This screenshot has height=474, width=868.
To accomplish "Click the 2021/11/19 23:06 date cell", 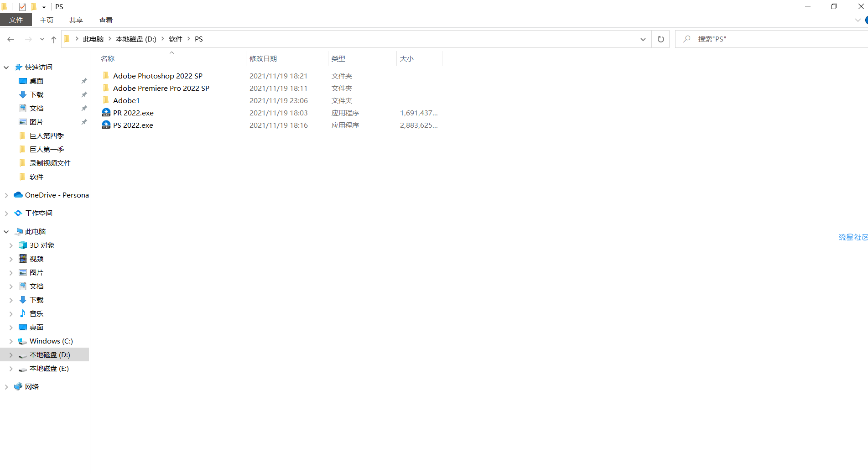I will point(279,100).
